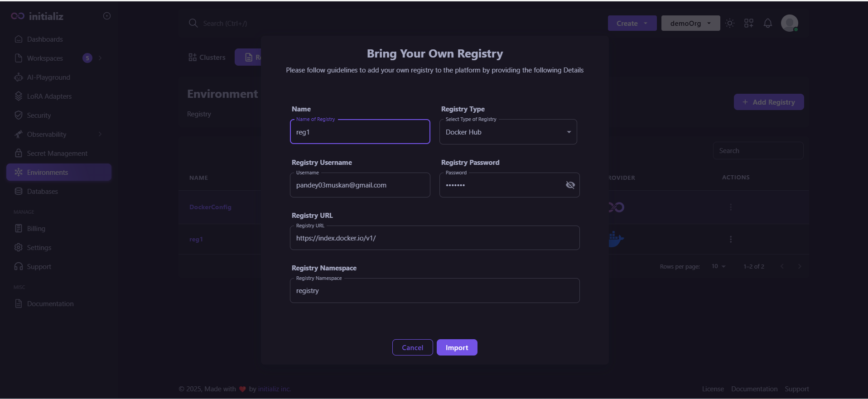Image resolution: width=868 pixels, height=399 pixels.
Task: Click the top Search (Ctrl+/) bar
Action: click(x=225, y=23)
